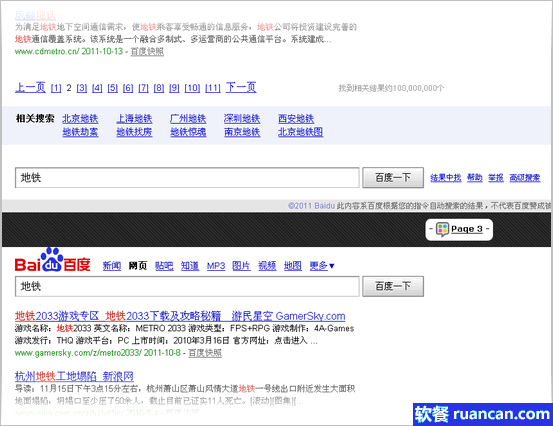Screen dimensions: 553x426
Task: Open related search 北京地铁图
Action: click(x=300, y=132)
